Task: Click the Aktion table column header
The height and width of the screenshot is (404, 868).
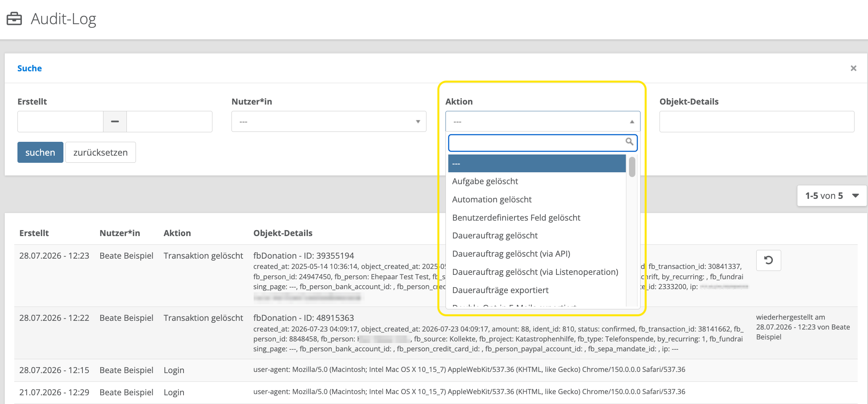Action: (177, 233)
